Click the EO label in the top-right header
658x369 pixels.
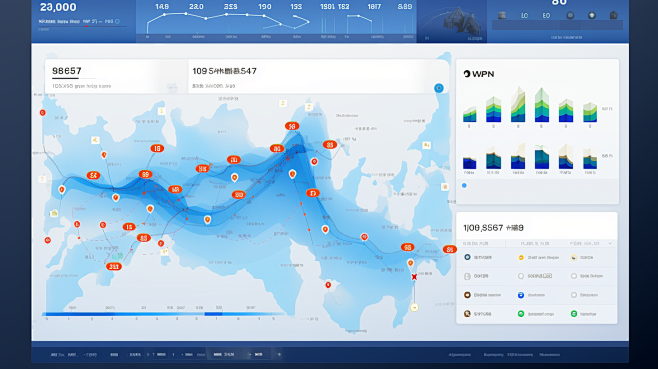(x=546, y=16)
